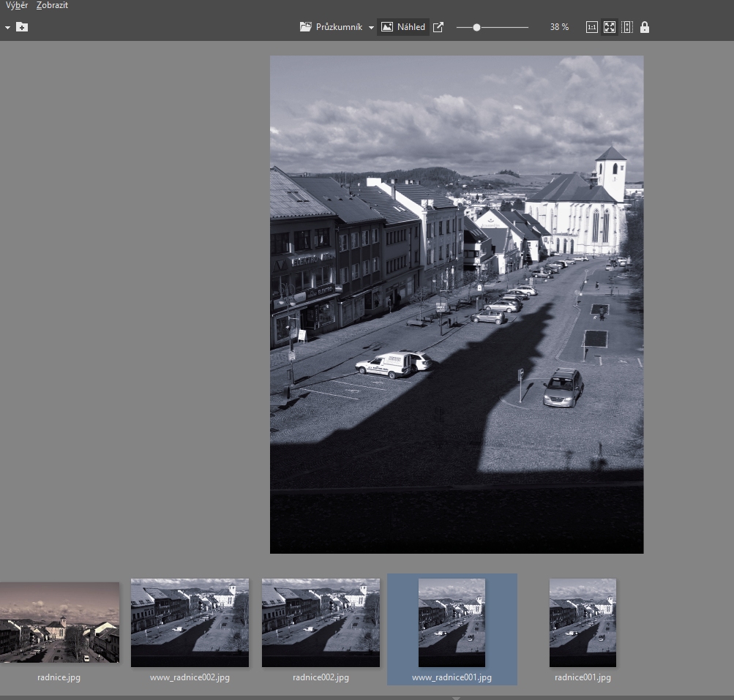Select the radnice002.jpg thumbnail

pyautogui.click(x=321, y=622)
